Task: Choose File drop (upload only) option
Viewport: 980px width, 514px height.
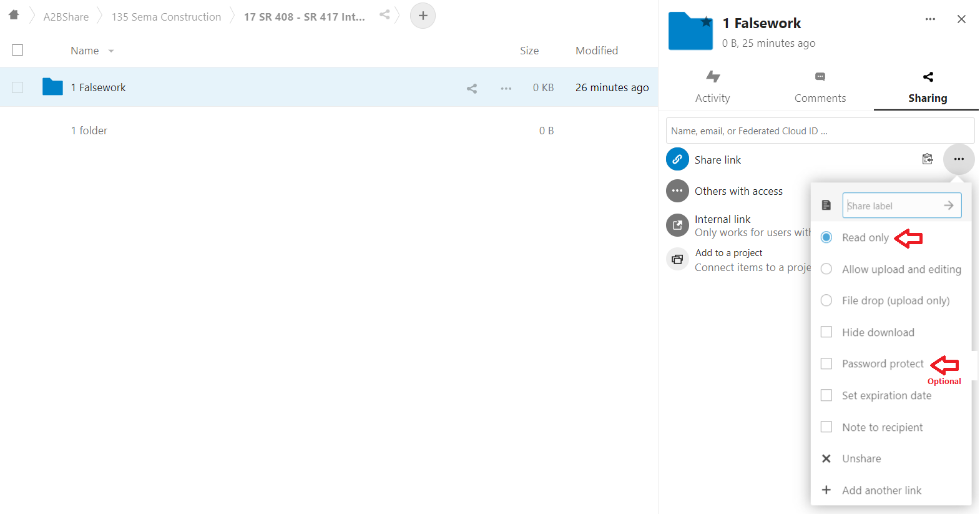Action: [826, 300]
